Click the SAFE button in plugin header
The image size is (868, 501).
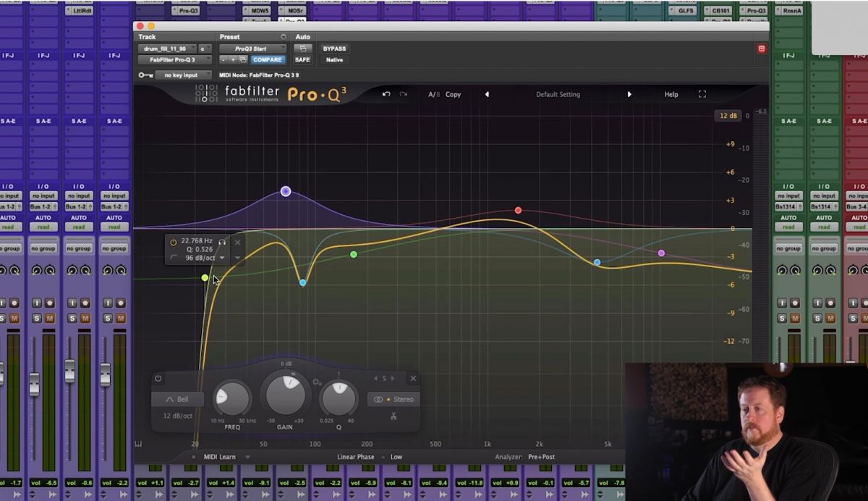[302, 59]
